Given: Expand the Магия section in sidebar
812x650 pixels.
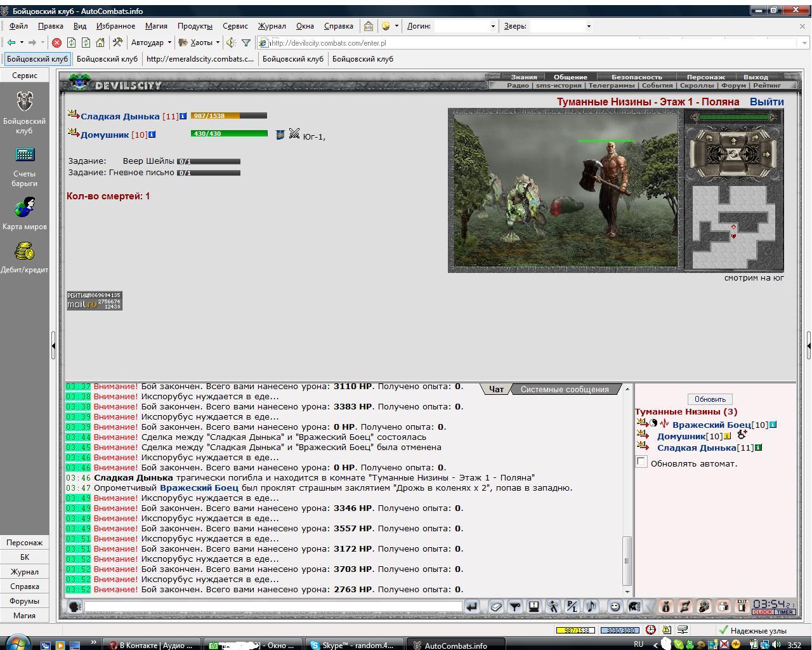Looking at the screenshot, I should pos(24,615).
